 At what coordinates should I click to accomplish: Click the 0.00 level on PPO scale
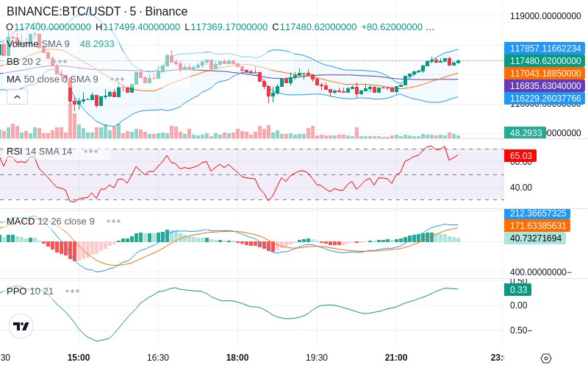[519, 305]
